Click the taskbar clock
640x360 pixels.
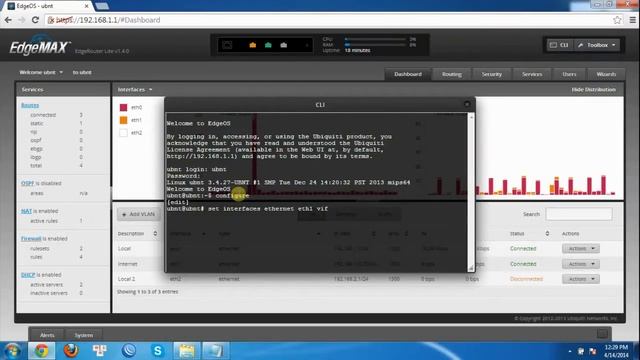(616, 351)
